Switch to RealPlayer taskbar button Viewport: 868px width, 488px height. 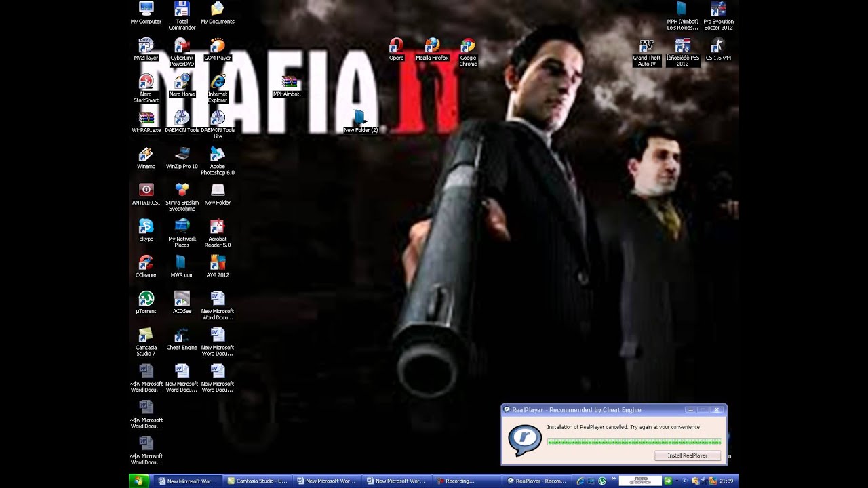point(537,481)
